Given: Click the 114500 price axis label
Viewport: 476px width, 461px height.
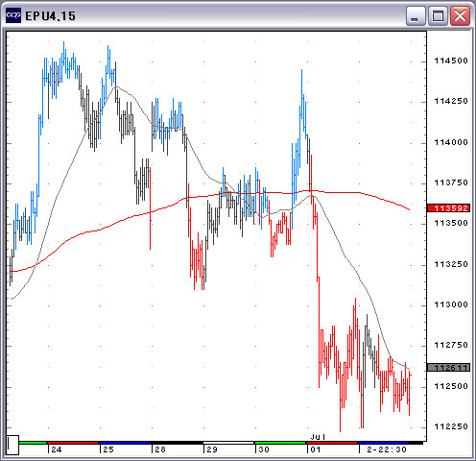Looking at the screenshot, I should point(451,61).
